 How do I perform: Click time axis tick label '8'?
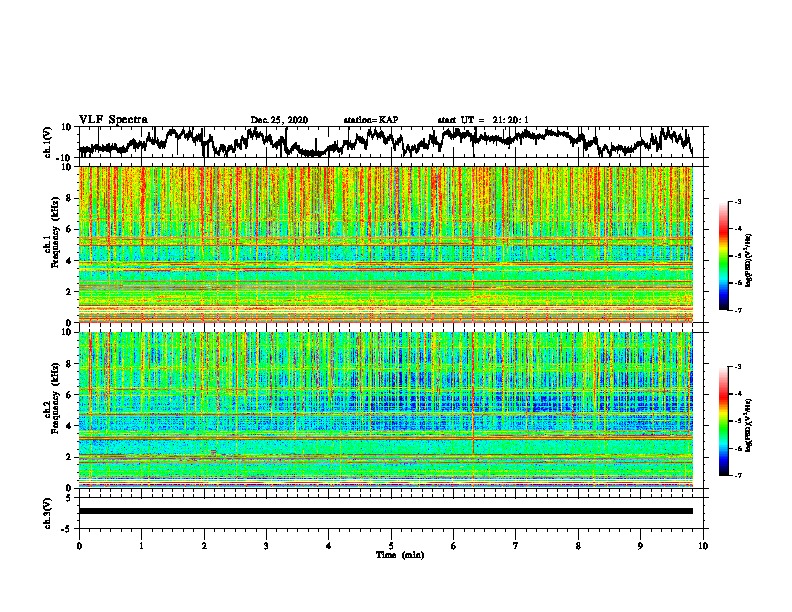pyautogui.click(x=578, y=546)
